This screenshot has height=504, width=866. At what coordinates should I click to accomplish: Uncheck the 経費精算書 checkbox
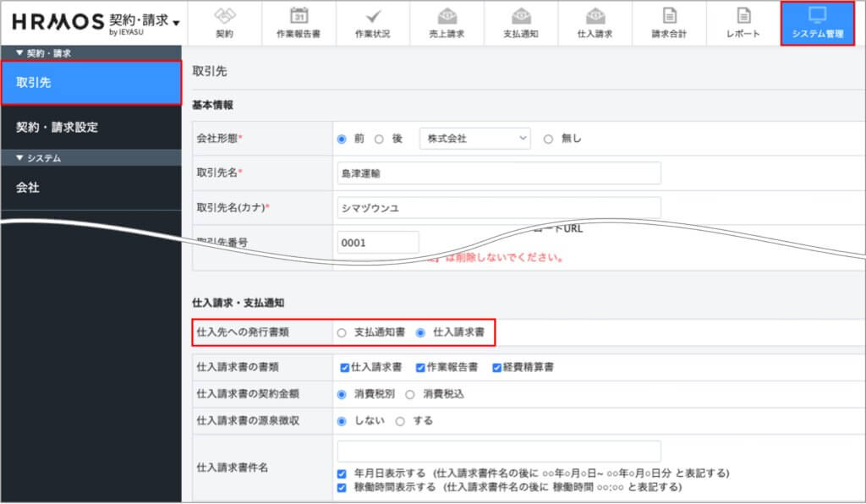[x=497, y=368]
